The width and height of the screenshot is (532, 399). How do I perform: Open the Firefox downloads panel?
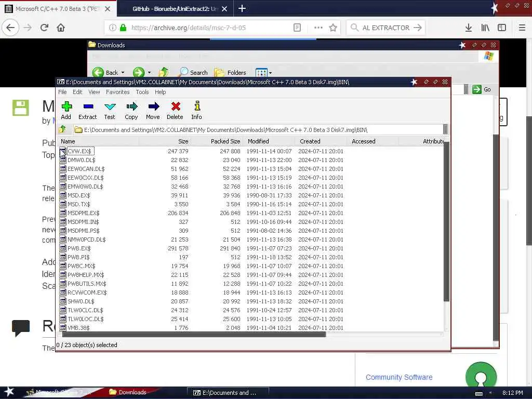pos(469,28)
